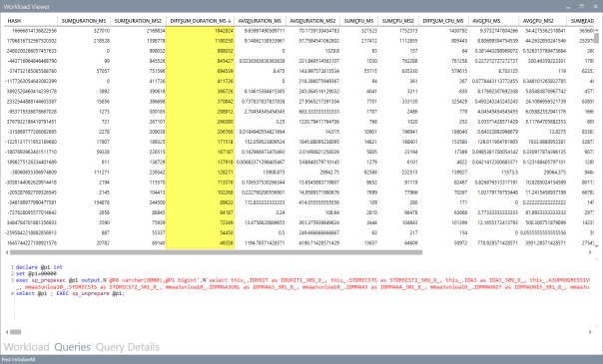603x364 pixels.
Task: Sort by the partially visible SUMREAD column
Action: (x=582, y=21)
